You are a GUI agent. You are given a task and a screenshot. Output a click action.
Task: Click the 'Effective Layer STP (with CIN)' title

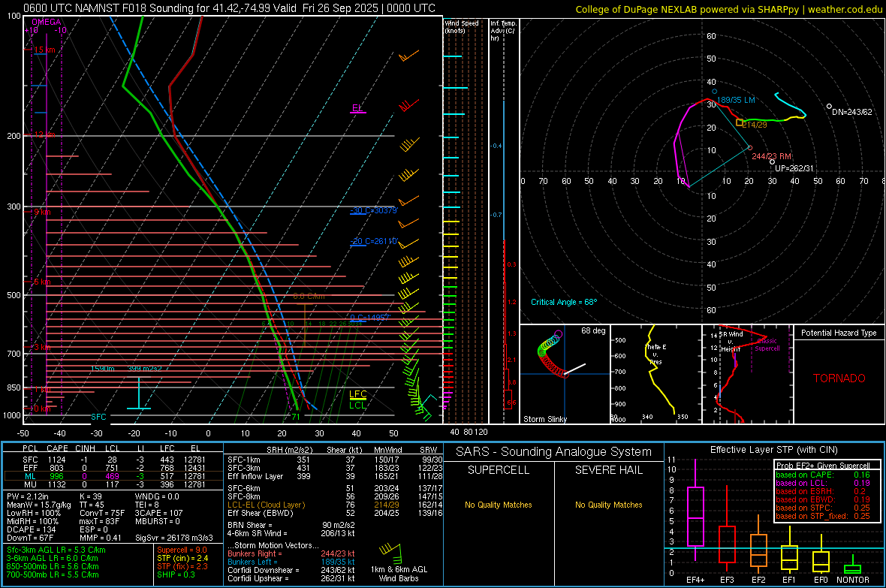pos(773,450)
